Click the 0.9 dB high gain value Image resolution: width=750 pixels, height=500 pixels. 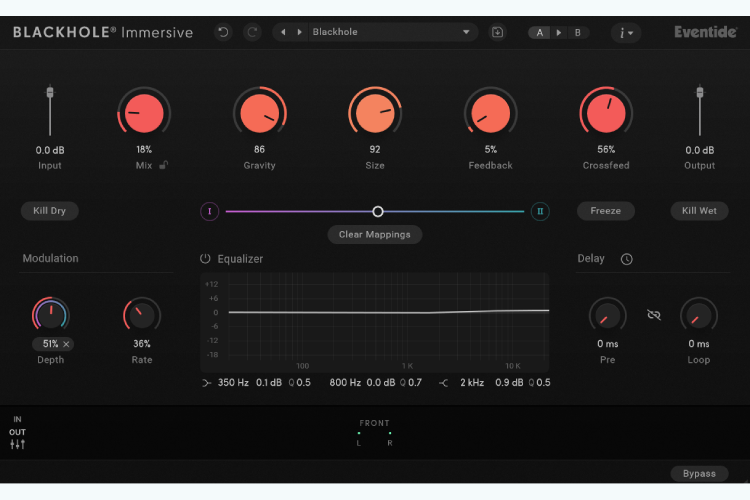[509, 383]
